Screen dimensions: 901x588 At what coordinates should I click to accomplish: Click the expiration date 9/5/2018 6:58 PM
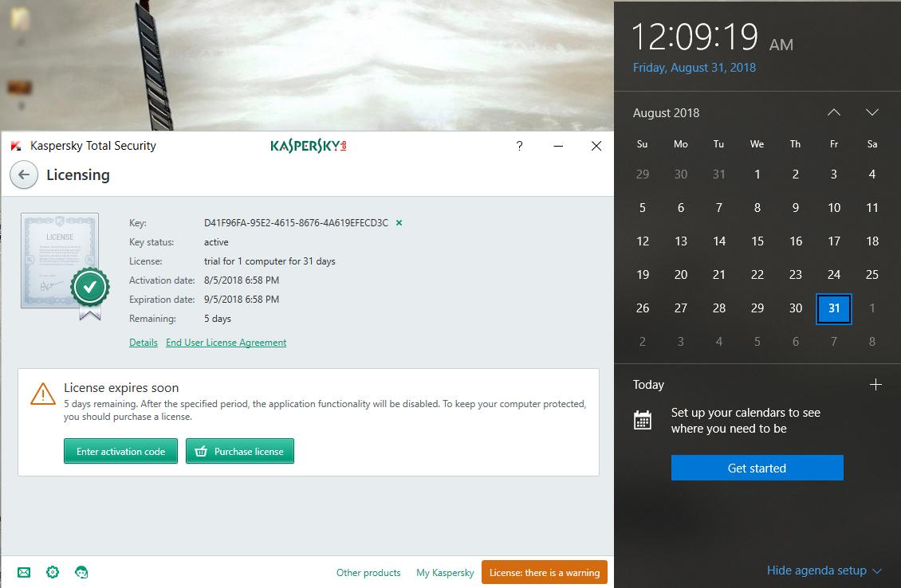(242, 299)
